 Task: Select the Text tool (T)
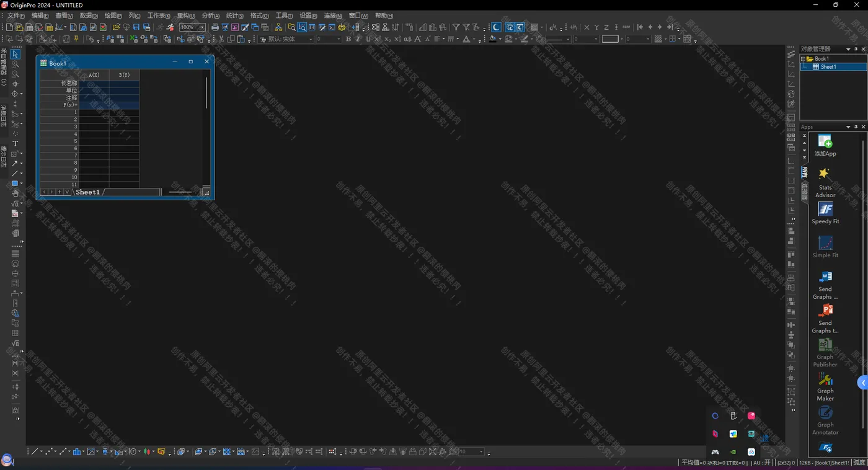[15, 143]
